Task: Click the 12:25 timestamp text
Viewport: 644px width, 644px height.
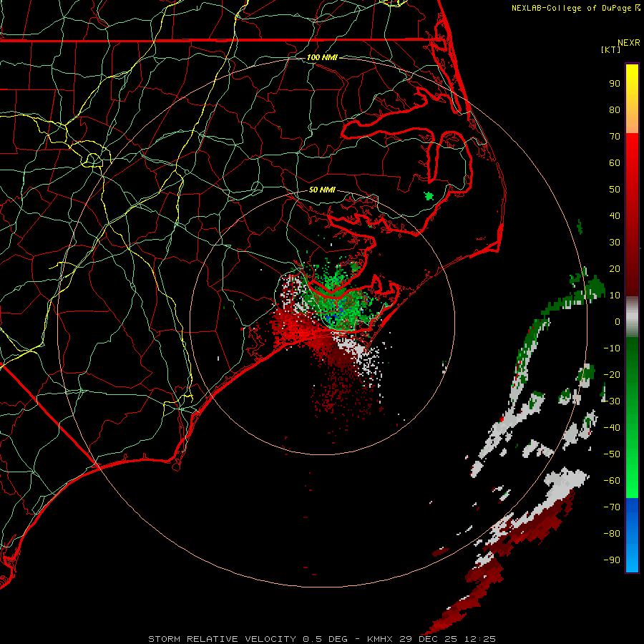Action: tap(479, 639)
